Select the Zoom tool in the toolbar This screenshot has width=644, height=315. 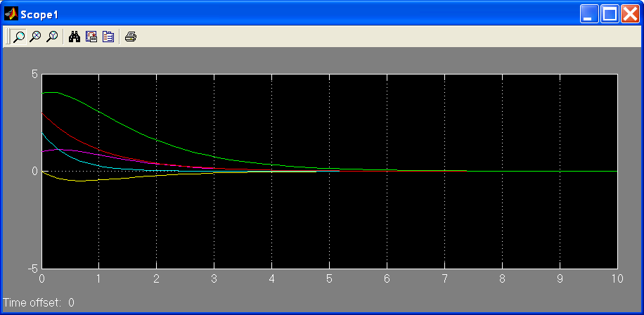[x=19, y=37]
